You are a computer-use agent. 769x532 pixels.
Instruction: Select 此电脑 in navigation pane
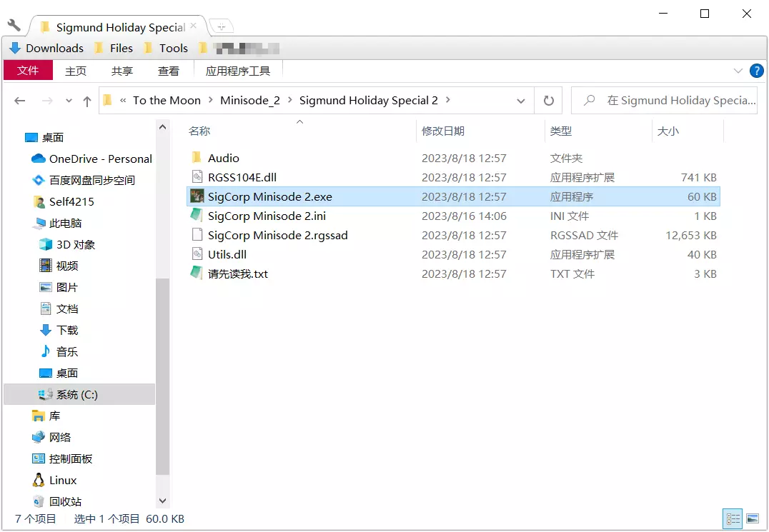(57, 224)
